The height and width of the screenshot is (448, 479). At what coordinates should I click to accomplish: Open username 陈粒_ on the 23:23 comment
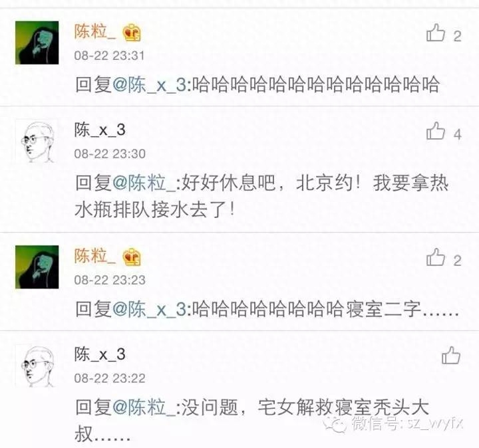pos(95,256)
